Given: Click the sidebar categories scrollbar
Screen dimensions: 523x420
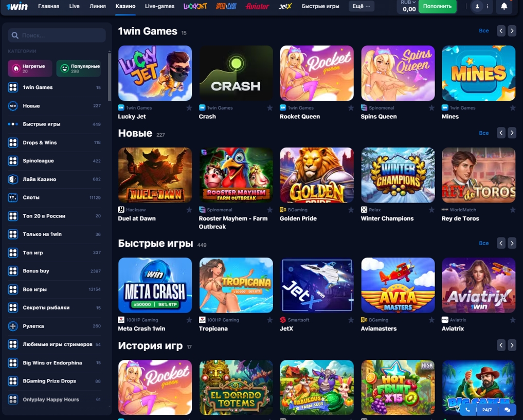Looking at the screenshot, I should pos(110,76).
